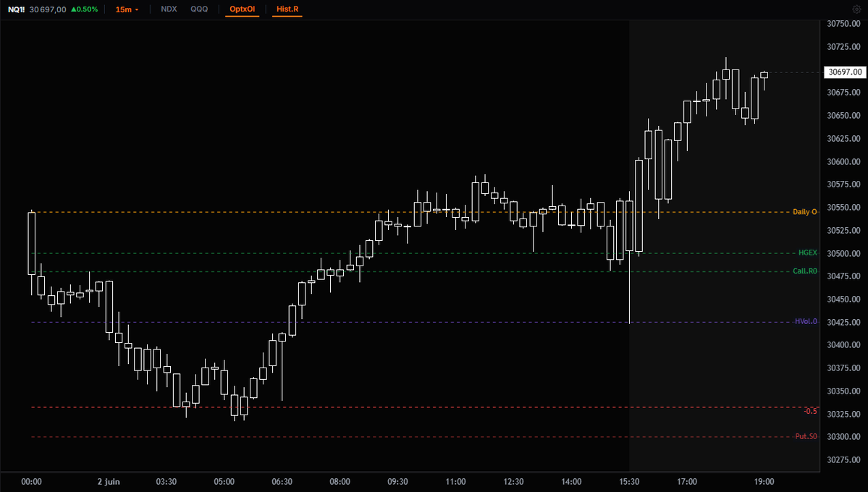Click the 30750.00 price axis label
The width and height of the screenshot is (868, 492).
(x=843, y=24)
